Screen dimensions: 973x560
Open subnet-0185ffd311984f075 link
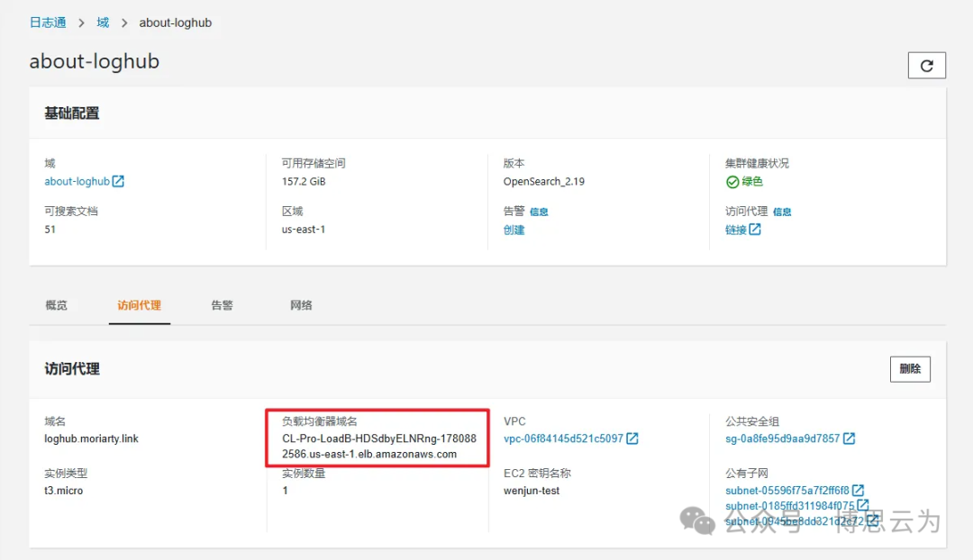[x=790, y=506]
